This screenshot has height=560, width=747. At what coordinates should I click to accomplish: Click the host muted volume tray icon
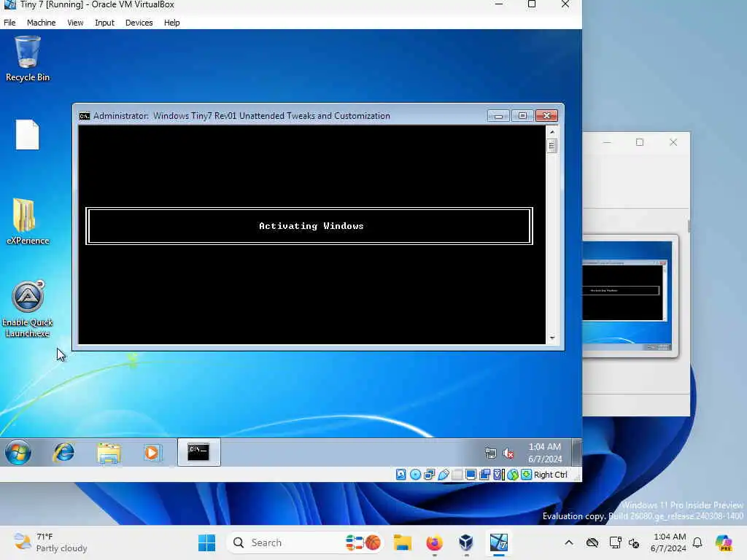click(634, 542)
